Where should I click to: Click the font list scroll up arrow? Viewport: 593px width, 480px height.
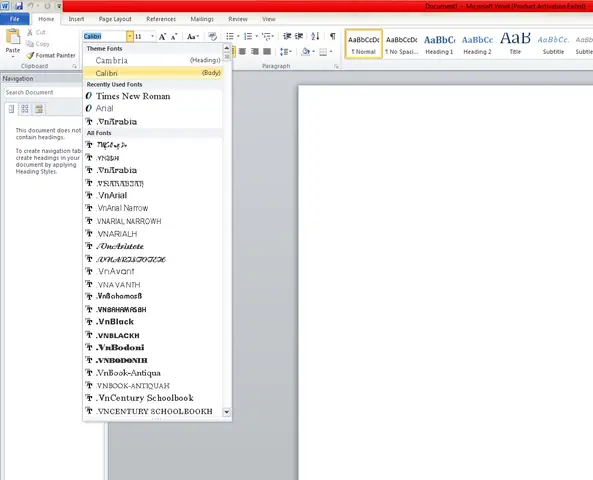pyautogui.click(x=227, y=48)
